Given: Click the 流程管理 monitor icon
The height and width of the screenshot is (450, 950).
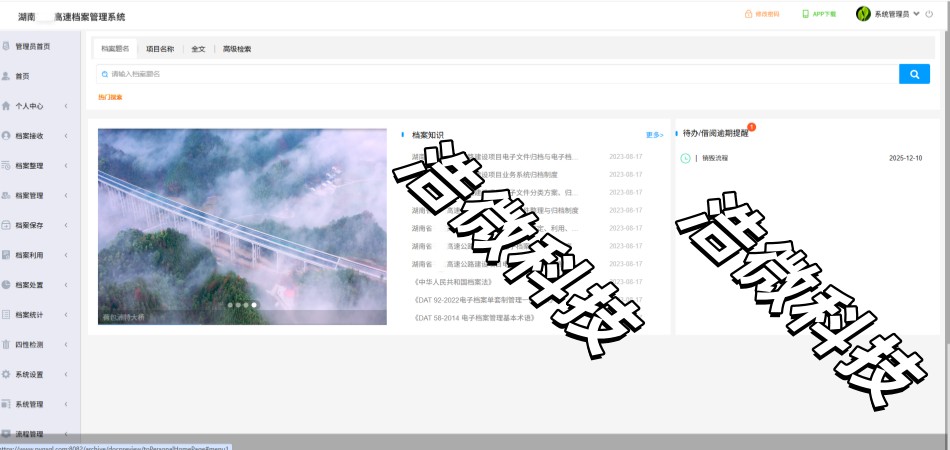Looking at the screenshot, I should 6,434.
